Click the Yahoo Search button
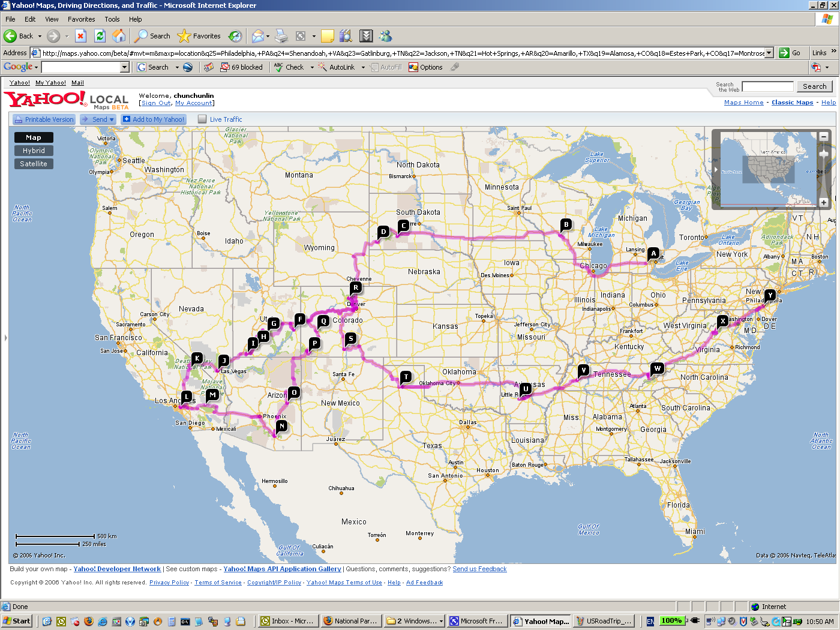Image resolution: width=840 pixels, height=630 pixels. (814, 86)
